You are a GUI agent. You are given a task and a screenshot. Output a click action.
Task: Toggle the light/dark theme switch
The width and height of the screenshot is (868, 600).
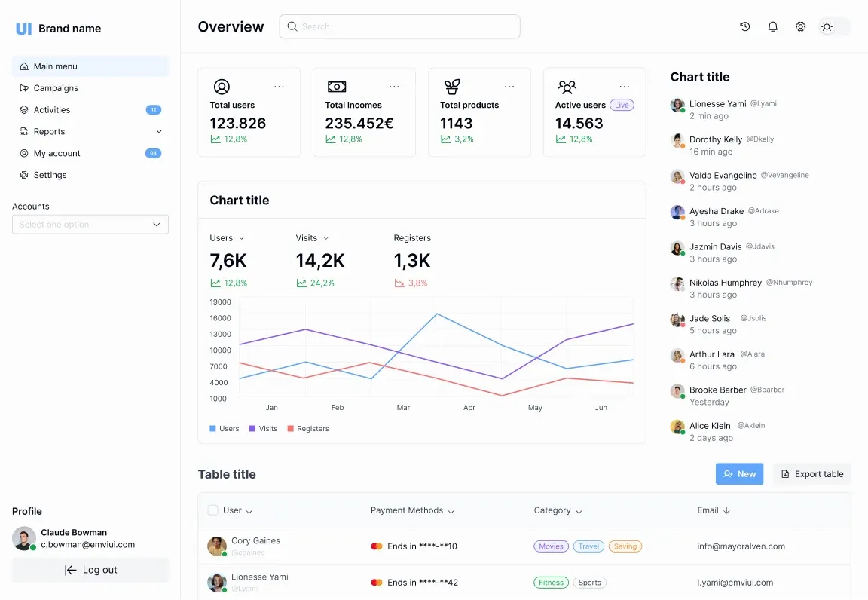point(834,26)
